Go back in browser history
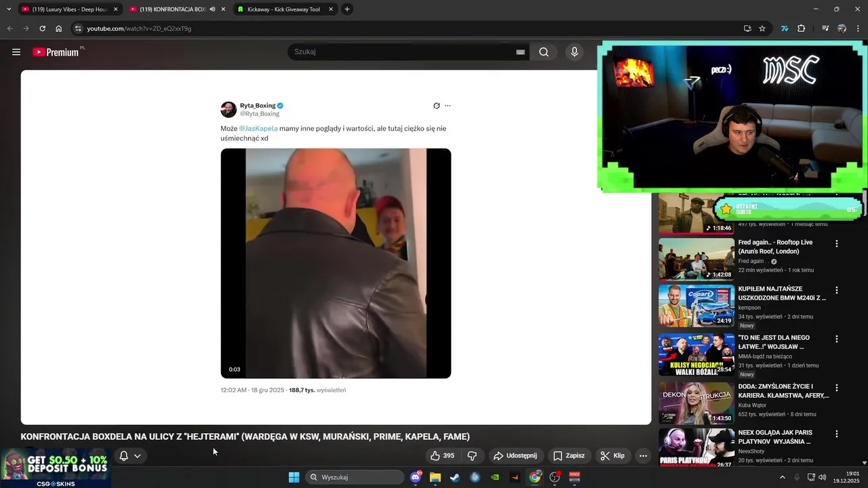868x488 pixels. click(9, 28)
